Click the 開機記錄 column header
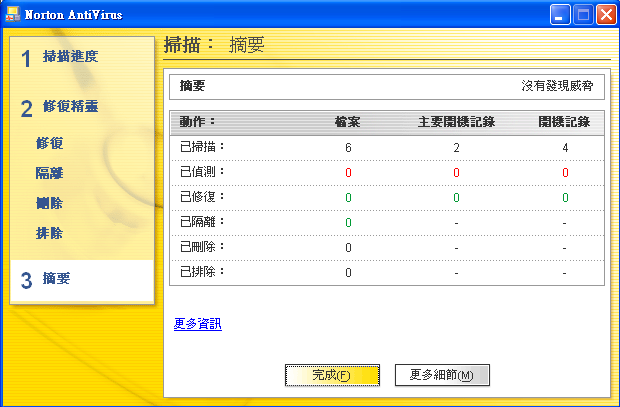Viewport: 620px width, 407px height. coord(564,122)
